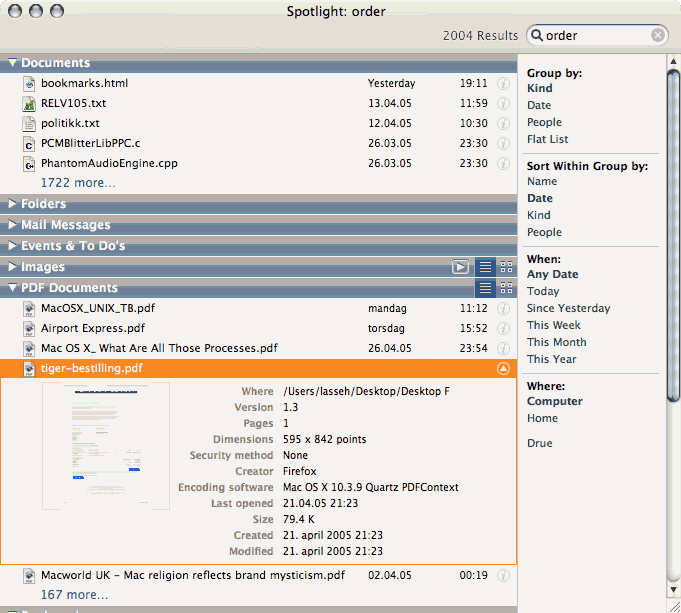Restrict search location to Home
The image size is (681, 613).
tap(542, 418)
